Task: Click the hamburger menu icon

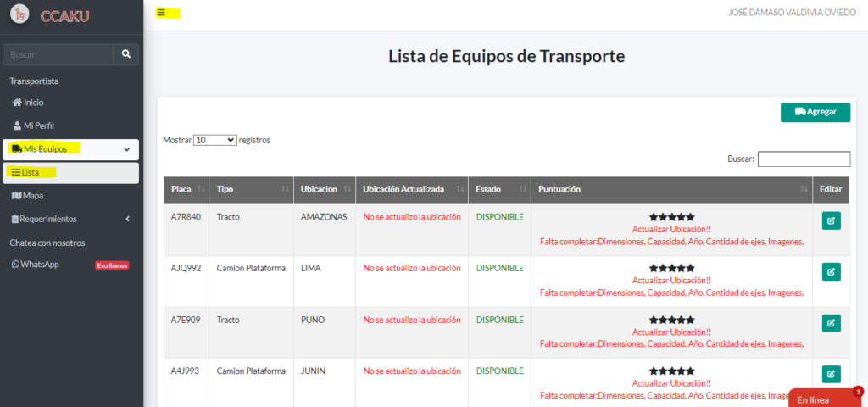Action: (x=161, y=13)
